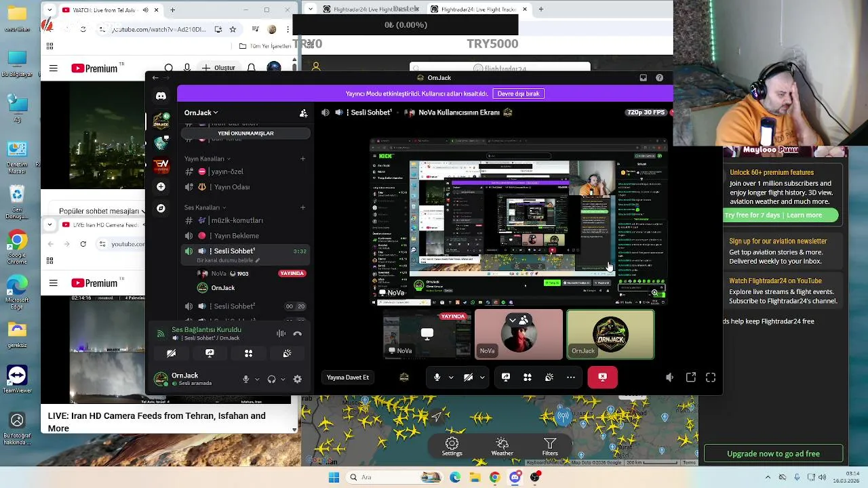Image resolution: width=868 pixels, height=488 pixels.
Task: Pop out the stream into separate window
Action: (691, 378)
